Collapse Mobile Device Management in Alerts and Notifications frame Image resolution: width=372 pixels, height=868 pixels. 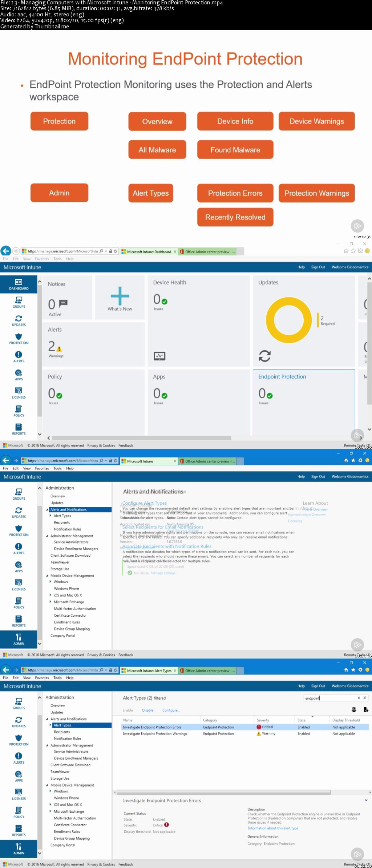pos(47,576)
